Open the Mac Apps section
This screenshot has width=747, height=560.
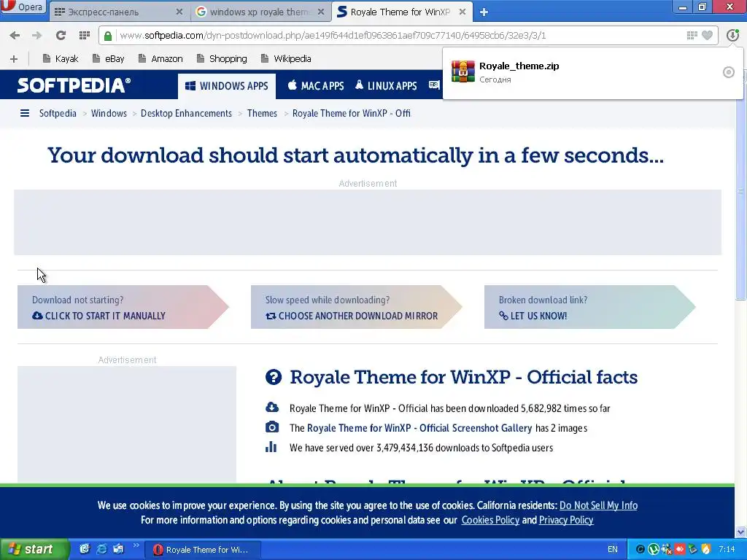pos(316,86)
